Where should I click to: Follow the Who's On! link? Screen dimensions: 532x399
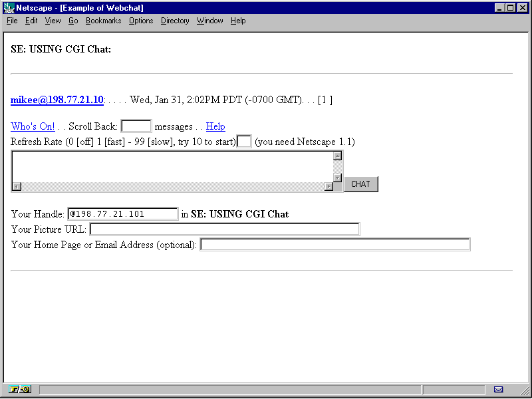[x=33, y=126]
